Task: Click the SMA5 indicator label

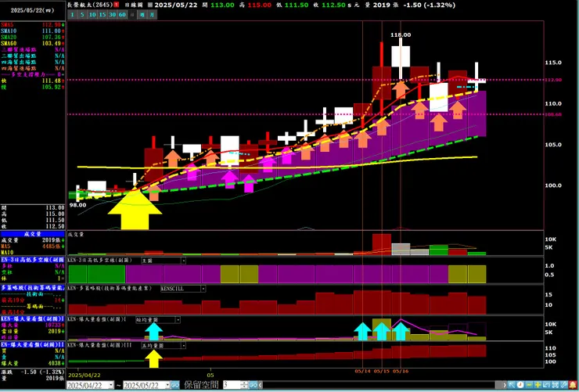Action: [x=7, y=25]
